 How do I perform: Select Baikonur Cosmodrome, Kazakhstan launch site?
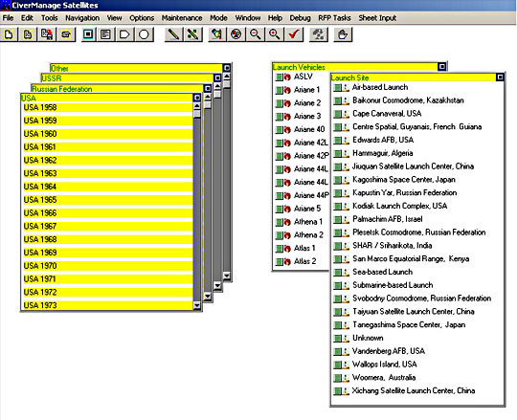[408, 100]
